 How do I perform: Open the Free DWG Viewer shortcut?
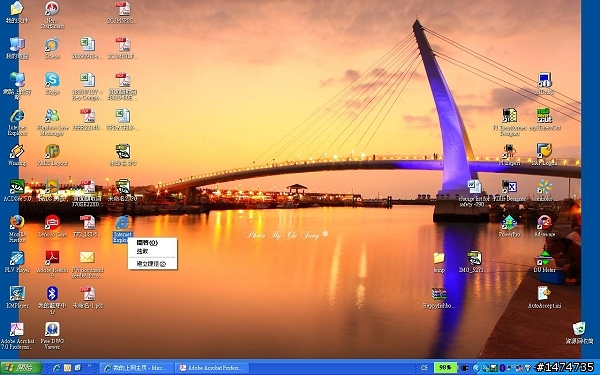52,335
